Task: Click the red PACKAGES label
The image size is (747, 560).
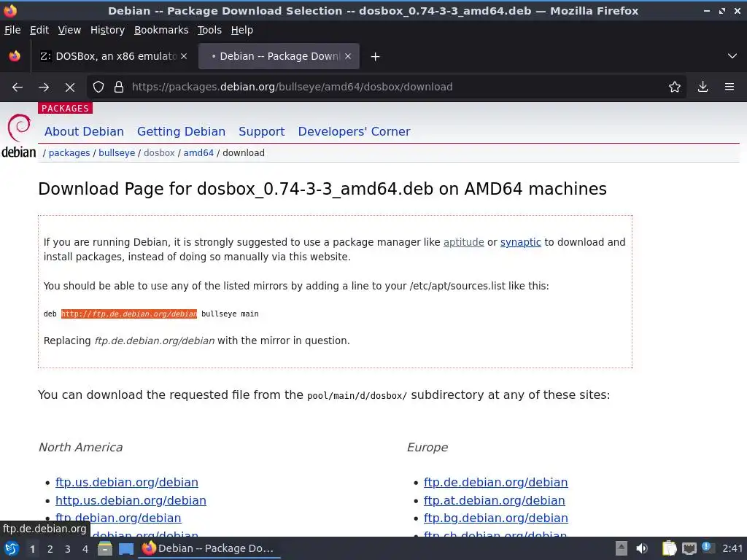Action: pos(65,108)
